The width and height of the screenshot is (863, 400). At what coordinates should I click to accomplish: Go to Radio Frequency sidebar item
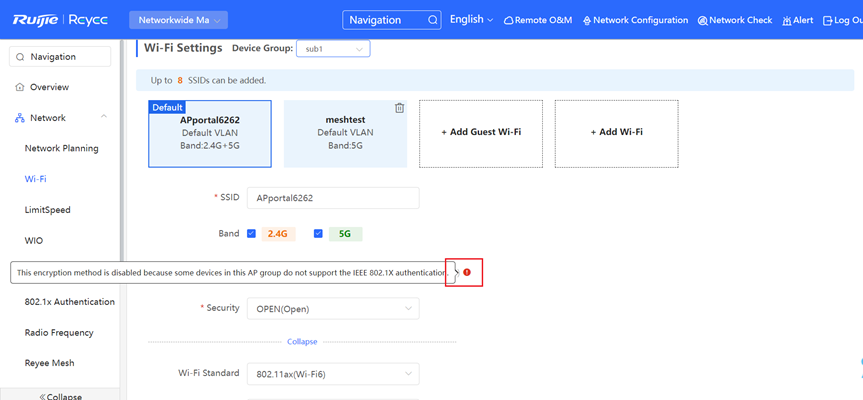pyautogui.click(x=59, y=332)
